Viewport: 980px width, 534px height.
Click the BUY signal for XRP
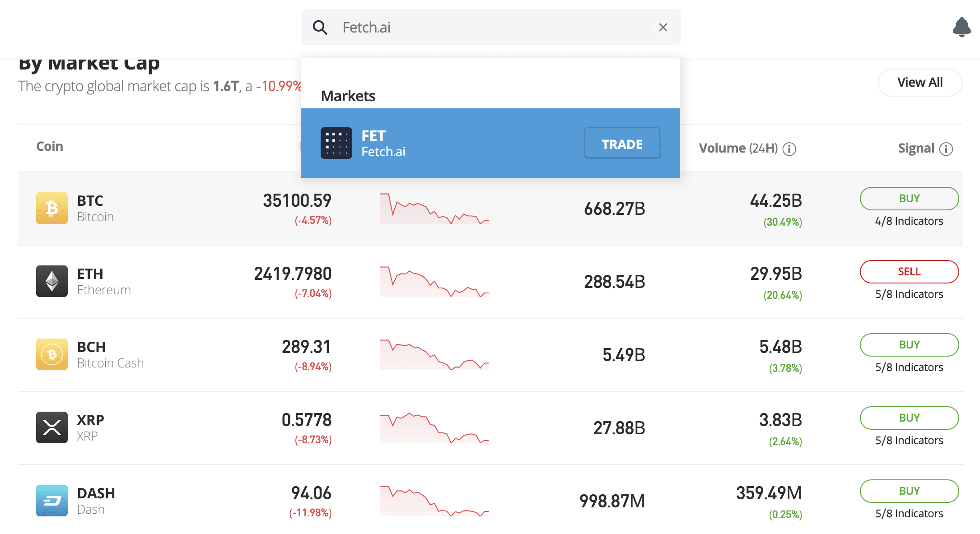click(909, 418)
